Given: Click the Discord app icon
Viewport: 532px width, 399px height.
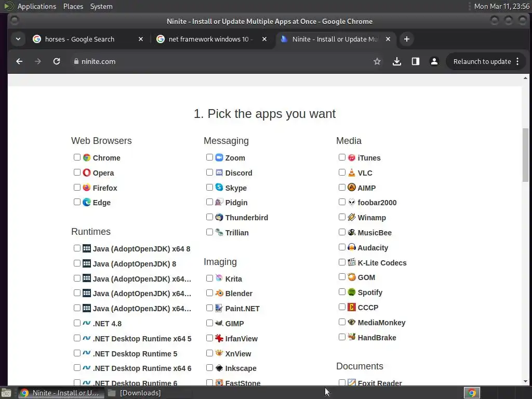Looking at the screenshot, I should pyautogui.click(x=219, y=172).
